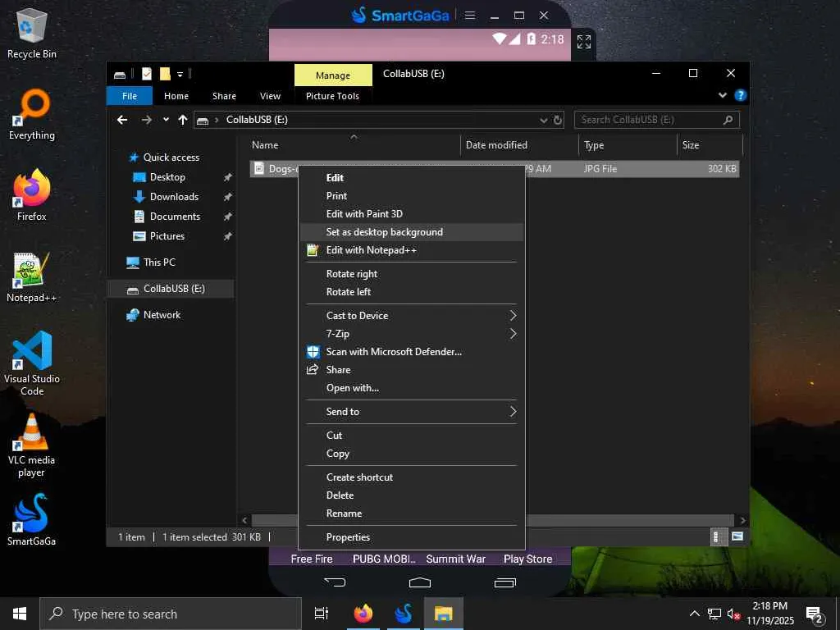840x630 pixels.
Task: Click the taskbar Type here to search box
Action: pos(171,614)
